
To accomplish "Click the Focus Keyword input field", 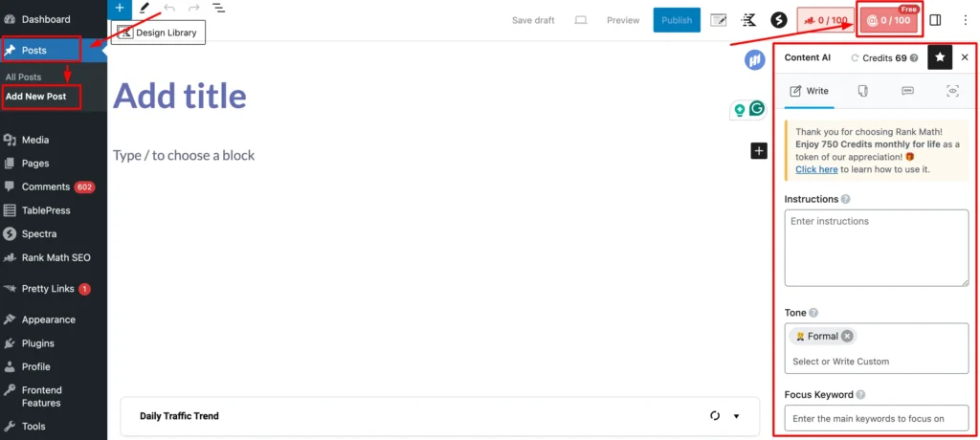I will tap(877, 418).
